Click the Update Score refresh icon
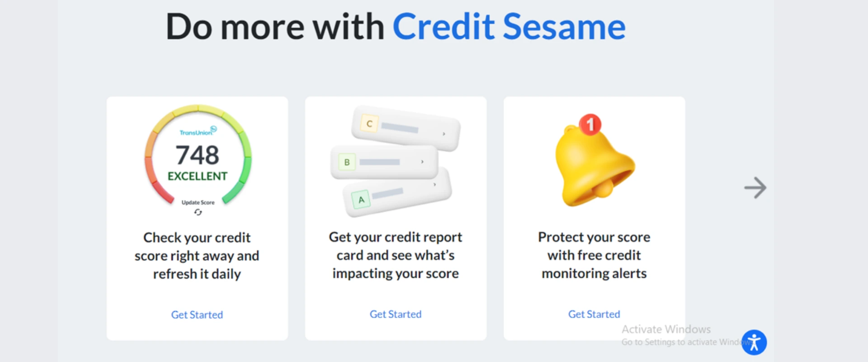The height and width of the screenshot is (362, 868). (198, 212)
